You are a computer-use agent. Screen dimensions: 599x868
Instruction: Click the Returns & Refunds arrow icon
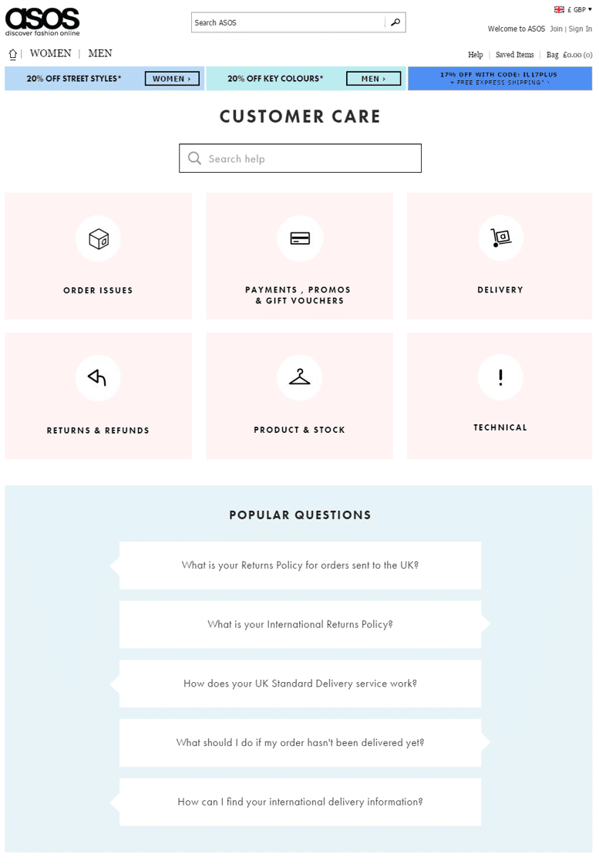click(97, 378)
